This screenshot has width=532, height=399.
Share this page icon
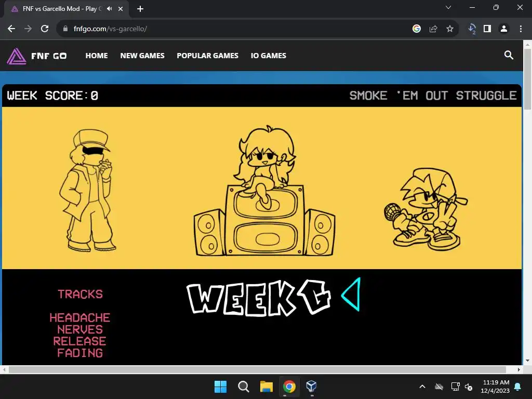433,29
